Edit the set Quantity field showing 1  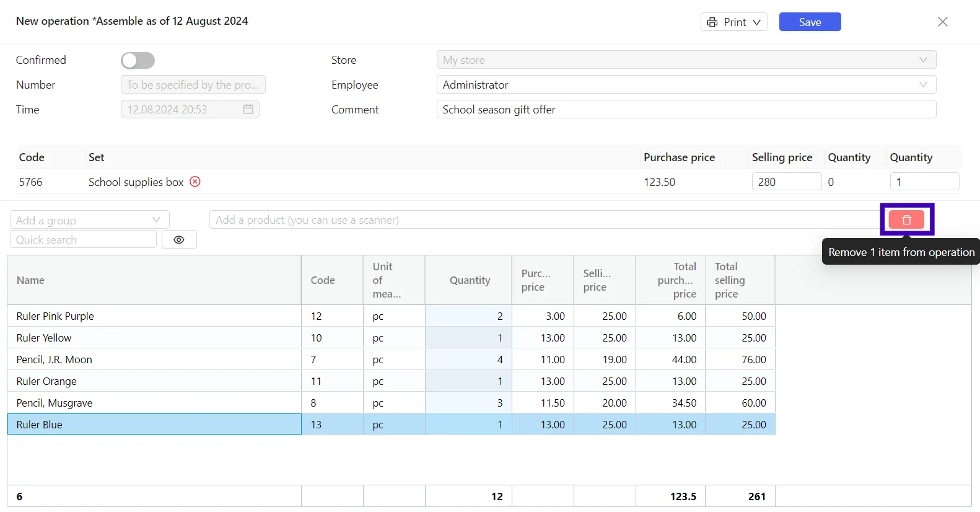(x=924, y=182)
